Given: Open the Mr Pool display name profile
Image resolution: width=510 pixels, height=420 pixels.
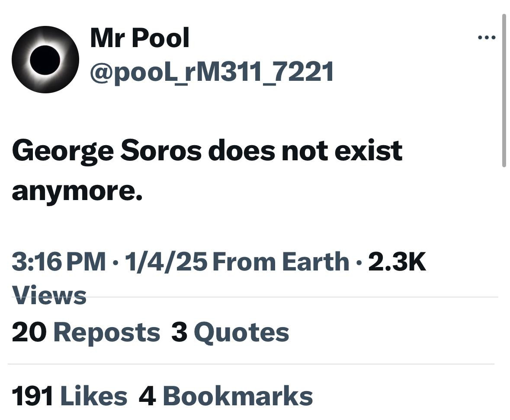Looking at the screenshot, I should point(140,38).
